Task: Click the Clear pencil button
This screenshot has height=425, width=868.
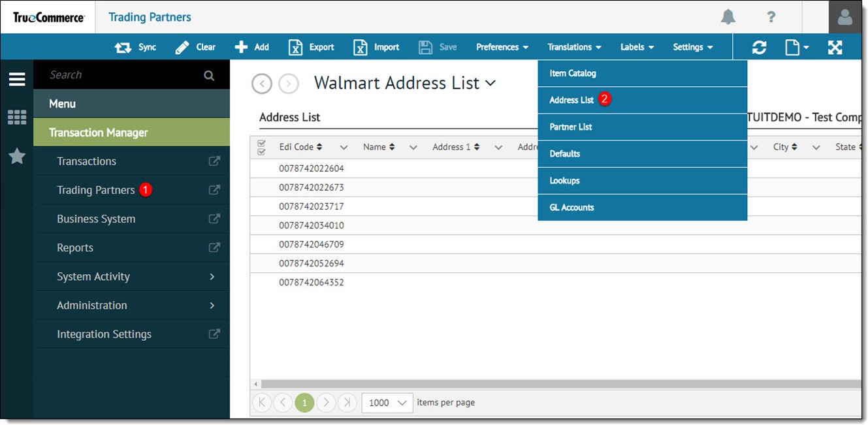Action: point(195,47)
